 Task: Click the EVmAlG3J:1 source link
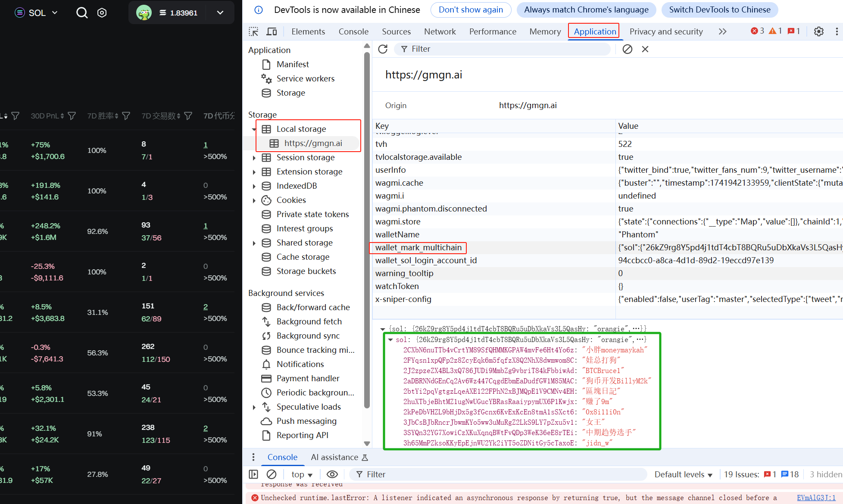(816, 498)
